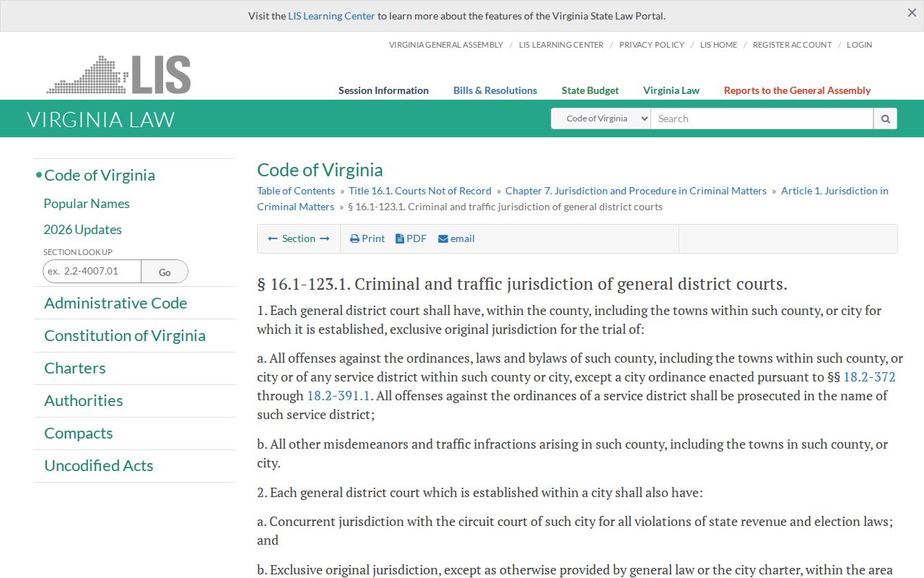Open 2026 Updates sidebar link
Screen dimensions: 924x578
(x=82, y=230)
